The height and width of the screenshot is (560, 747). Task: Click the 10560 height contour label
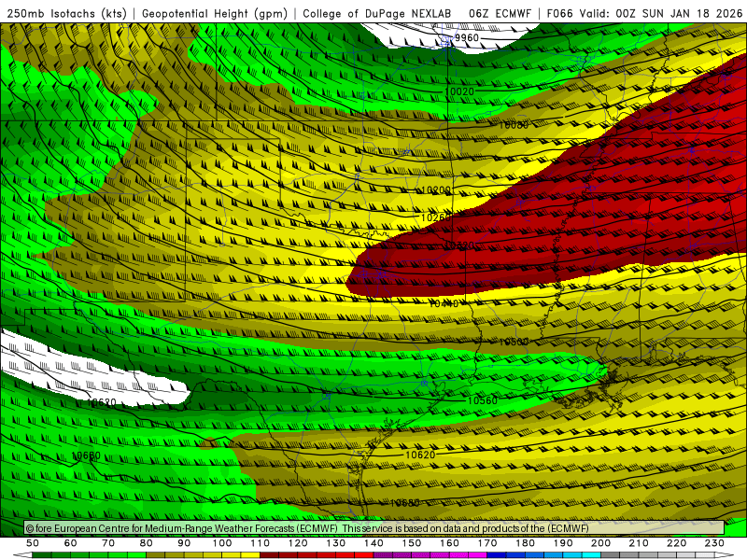point(483,400)
